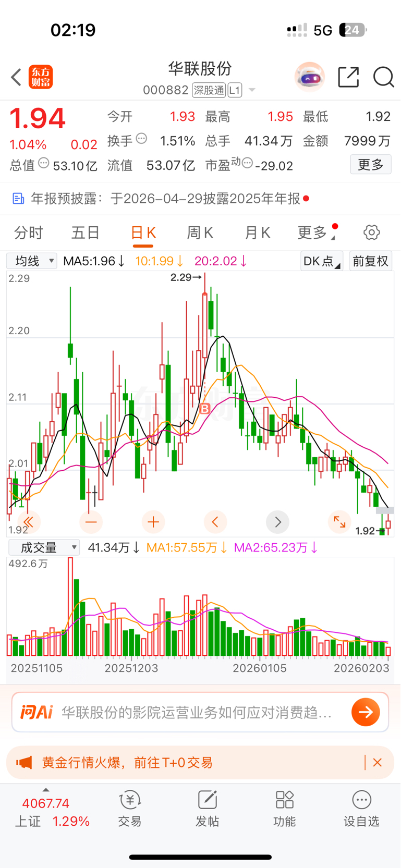401x868 pixels.
Task: Tap the 市盈 info icon
Action: click(247, 163)
